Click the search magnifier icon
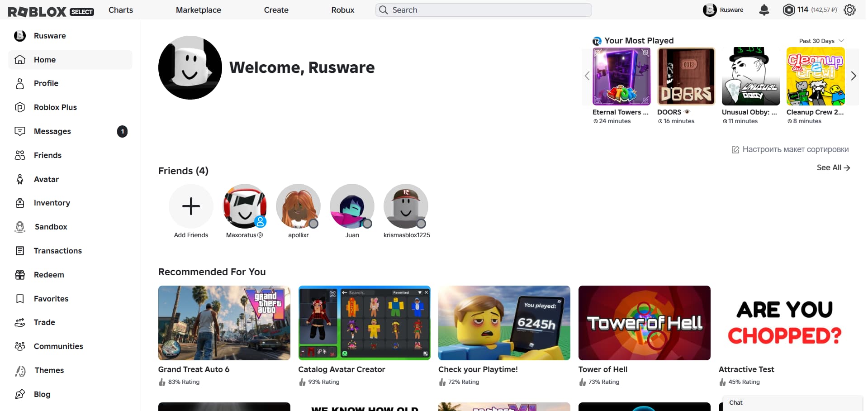 pyautogui.click(x=384, y=10)
